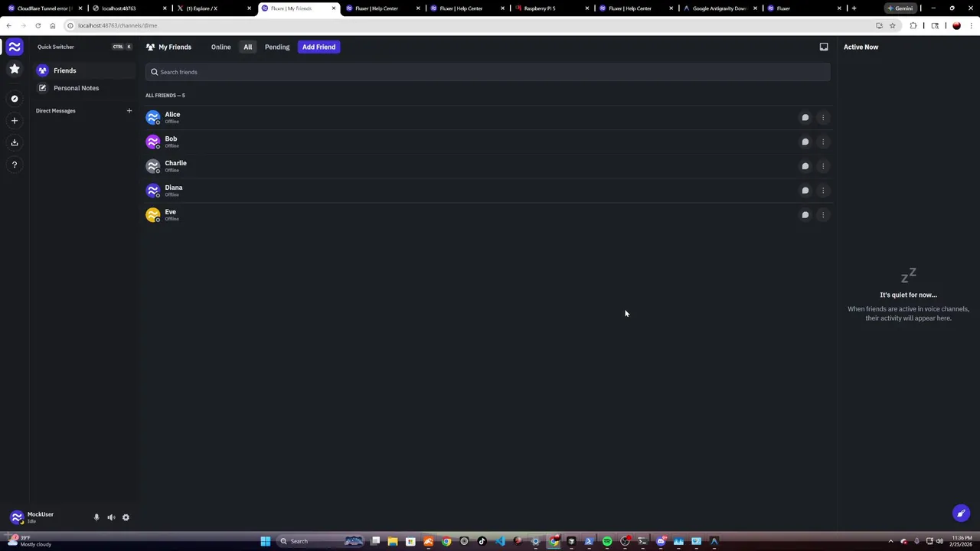
Task: Click the purple floating pen button
Action: [x=961, y=514]
